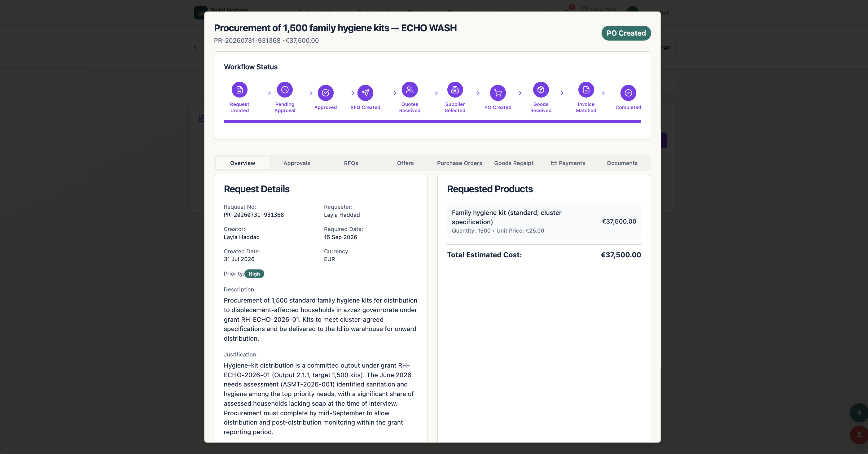868x454 pixels.
Task: Click the Goods Received step label
Action: click(x=541, y=107)
